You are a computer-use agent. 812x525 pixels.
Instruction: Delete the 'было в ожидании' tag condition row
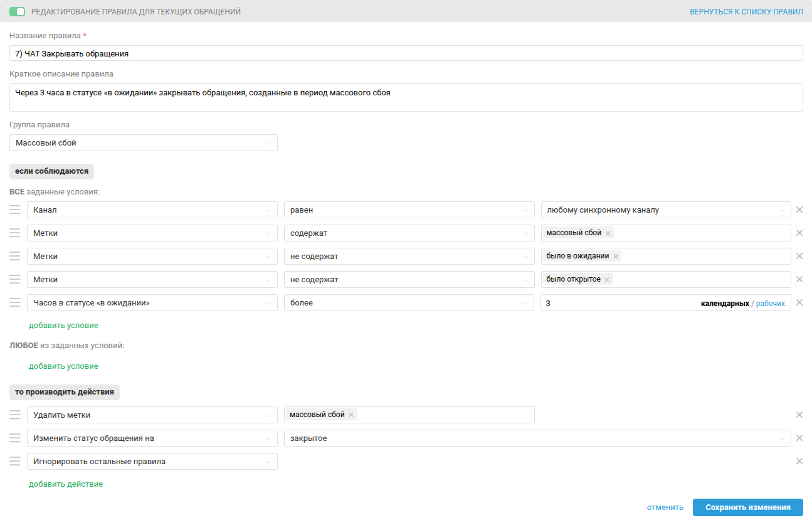tap(799, 256)
